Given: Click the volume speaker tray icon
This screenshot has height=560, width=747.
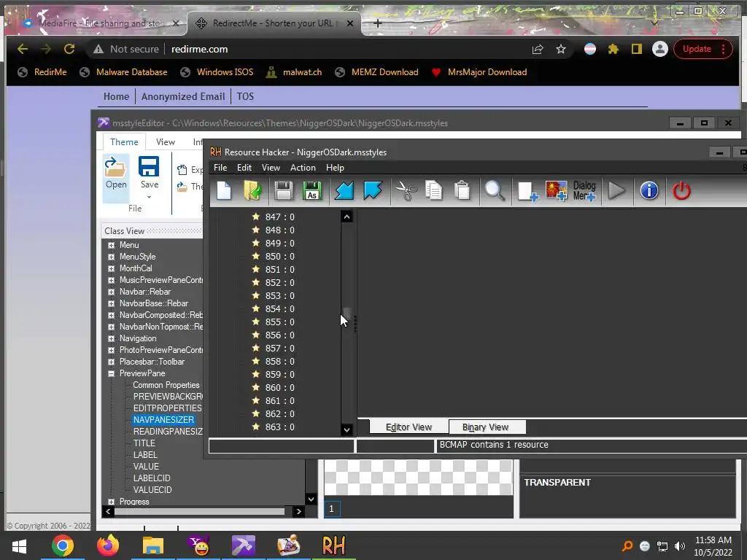Looking at the screenshot, I should 680,546.
